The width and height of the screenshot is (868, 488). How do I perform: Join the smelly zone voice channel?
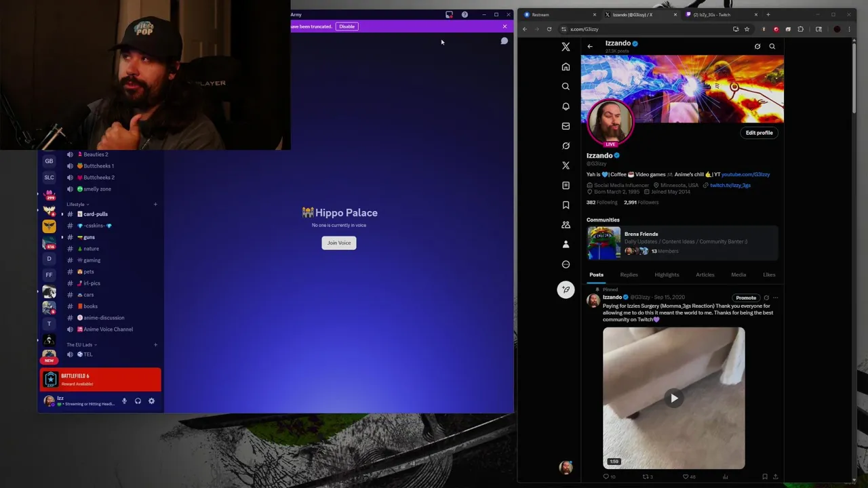(97, 189)
